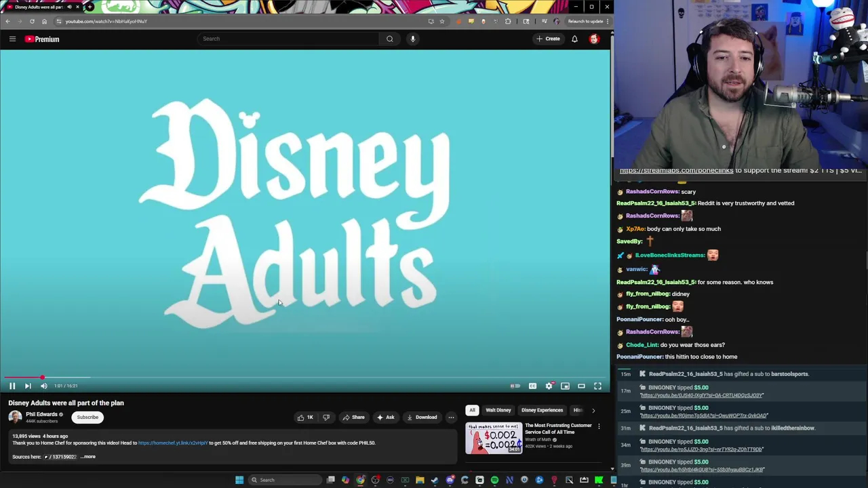The height and width of the screenshot is (488, 868).
Task: Toggle closed captions in player
Action: (x=532, y=386)
